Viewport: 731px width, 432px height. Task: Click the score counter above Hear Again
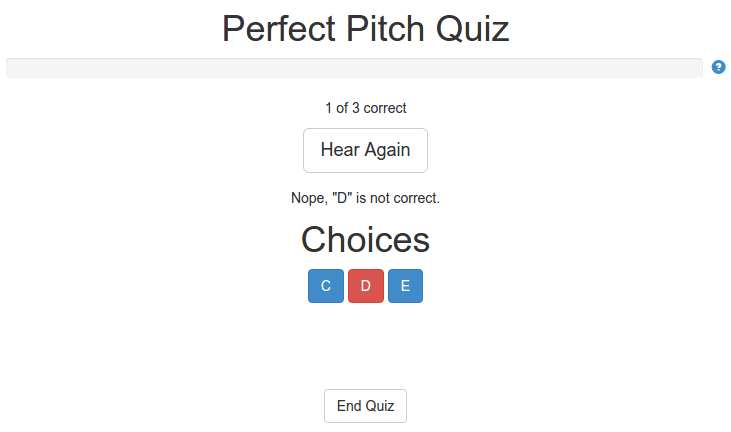366,108
